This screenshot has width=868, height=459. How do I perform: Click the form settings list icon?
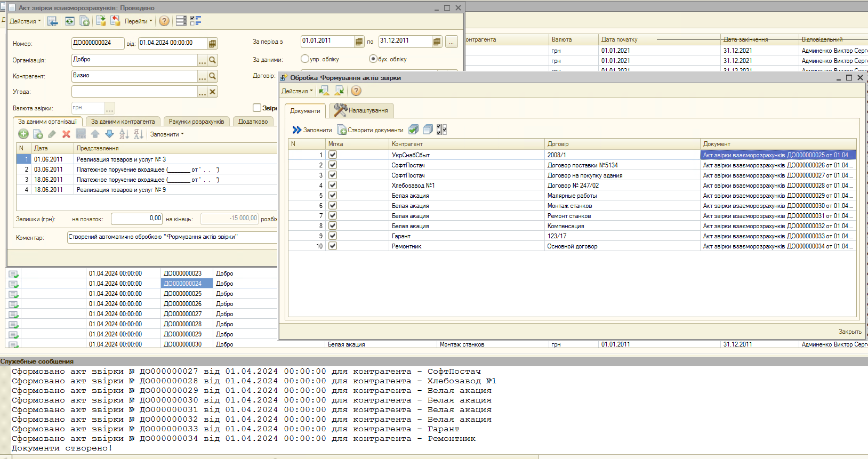(x=181, y=21)
